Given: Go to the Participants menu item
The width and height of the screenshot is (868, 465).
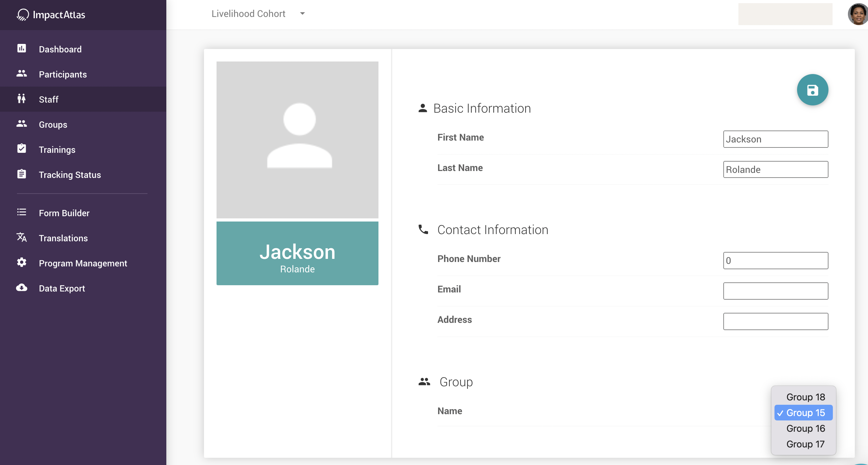Looking at the screenshot, I should point(63,74).
